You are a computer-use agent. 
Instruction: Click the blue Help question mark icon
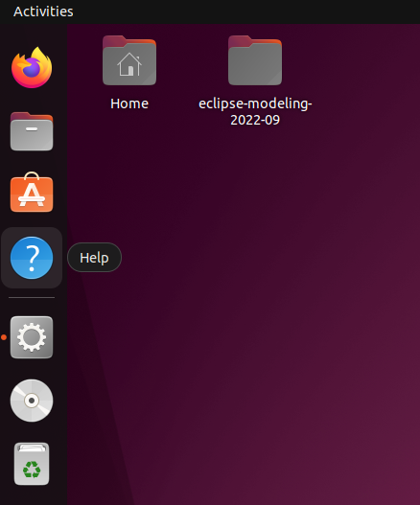(x=32, y=258)
